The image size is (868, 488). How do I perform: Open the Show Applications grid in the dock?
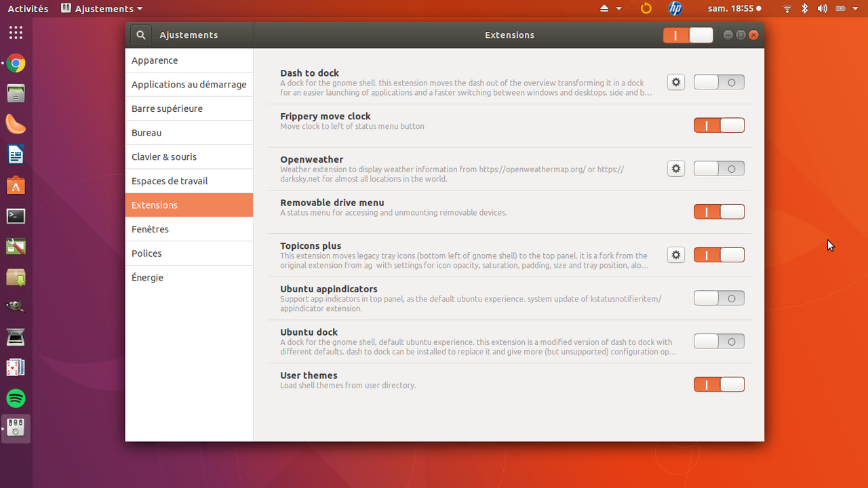click(16, 32)
